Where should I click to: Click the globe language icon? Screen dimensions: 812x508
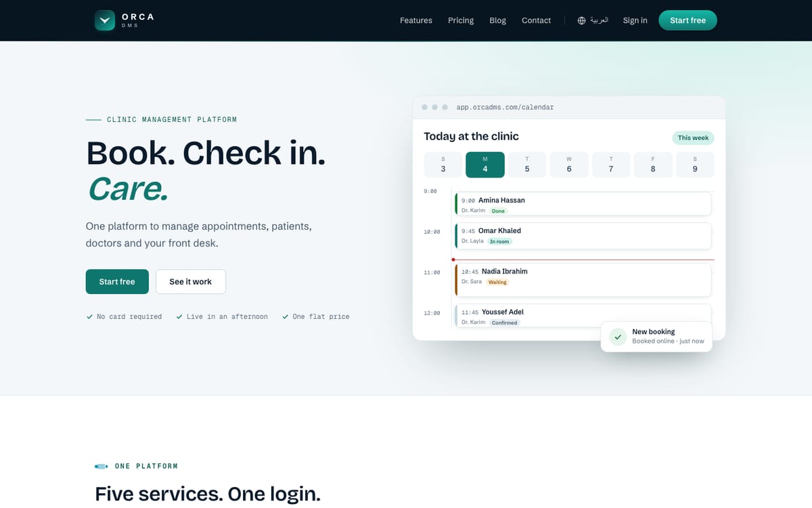click(x=581, y=20)
